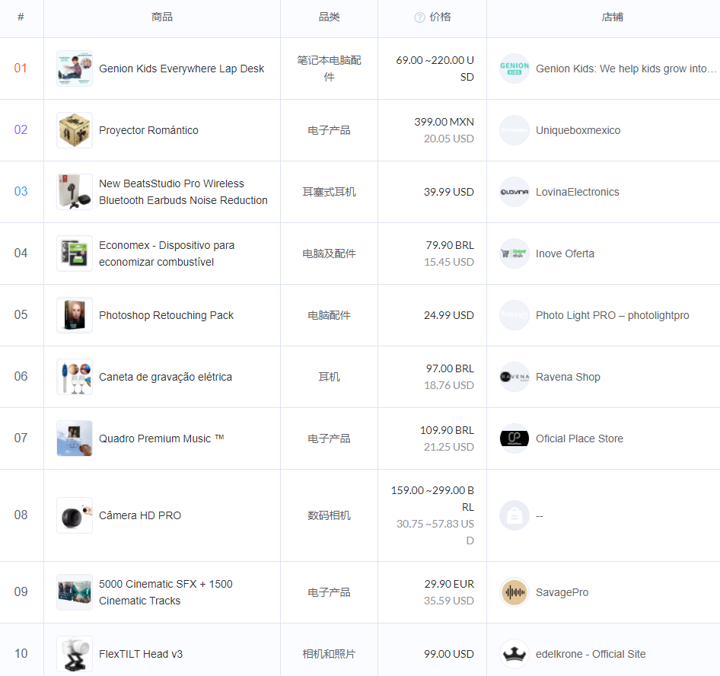Select the 相机和照片 category cell
The width and height of the screenshot is (720, 676).
[329, 654]
